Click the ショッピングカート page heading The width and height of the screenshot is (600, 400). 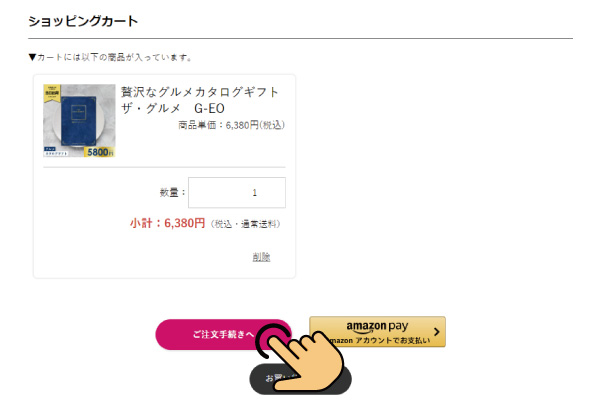point(83,21)
